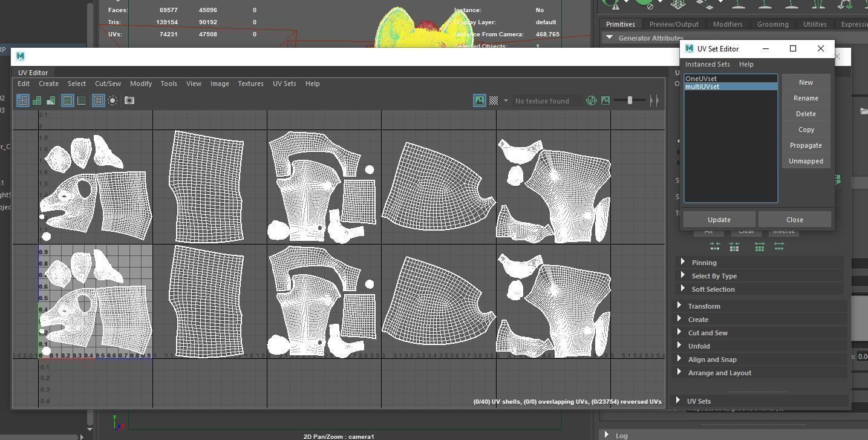
Task: Switch to the Utilities tab
Action: 815,24
